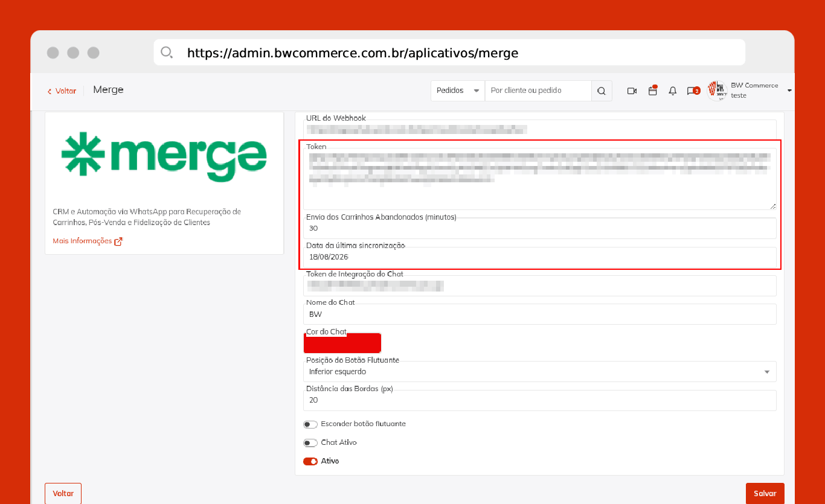Click the external link icon beside Mais Informações
The height and width of the screenshot is (504, 825).
point(118,241)
